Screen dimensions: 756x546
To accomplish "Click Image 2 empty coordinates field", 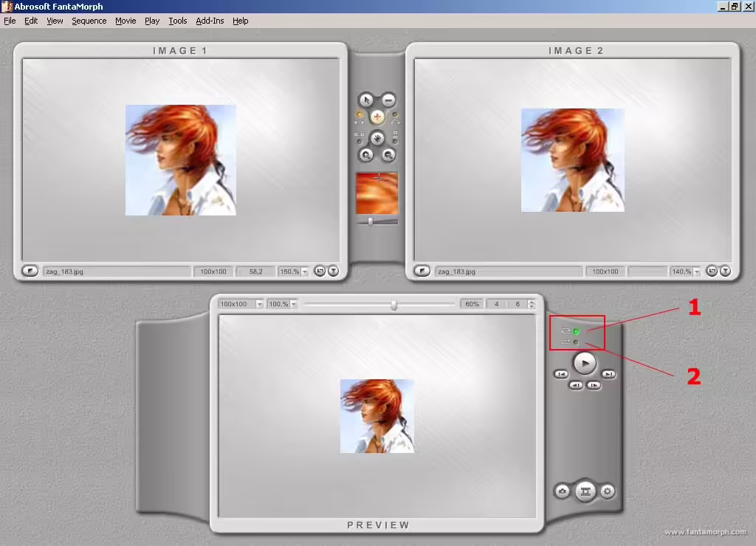I will coord(648,272).
